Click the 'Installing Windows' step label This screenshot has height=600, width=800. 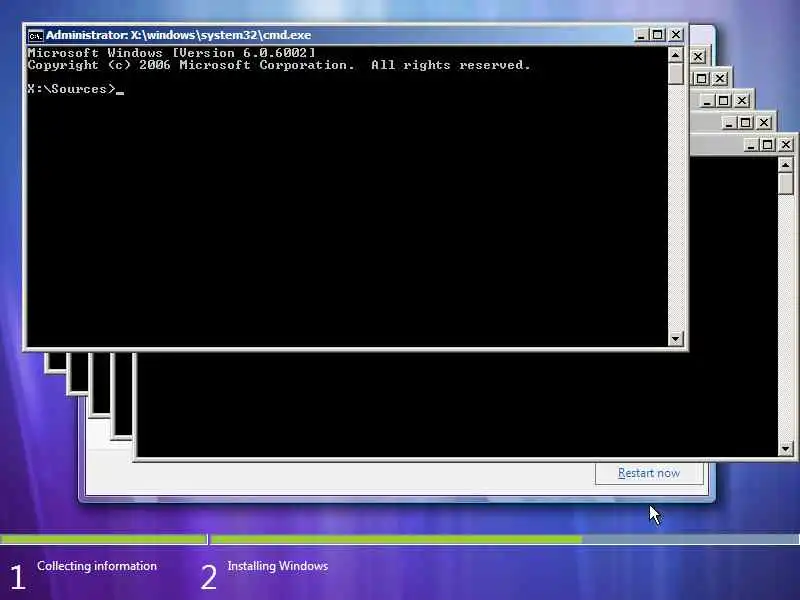pos(278,566)
